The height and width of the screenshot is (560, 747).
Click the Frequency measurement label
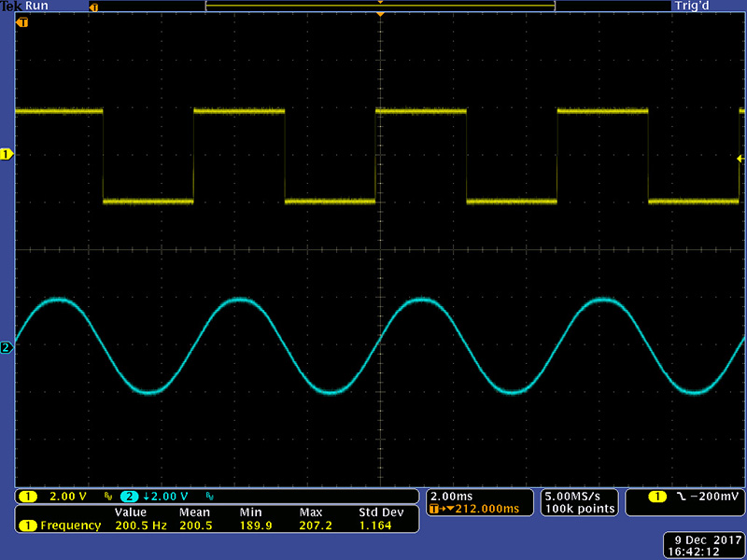pyautogui.click(x=70, y=525)
